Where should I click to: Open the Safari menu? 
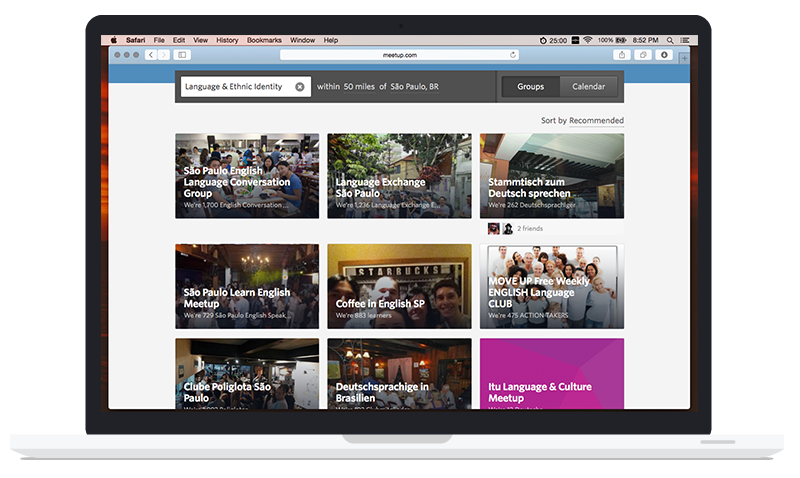pyautogui.click(x=136, y=40)
